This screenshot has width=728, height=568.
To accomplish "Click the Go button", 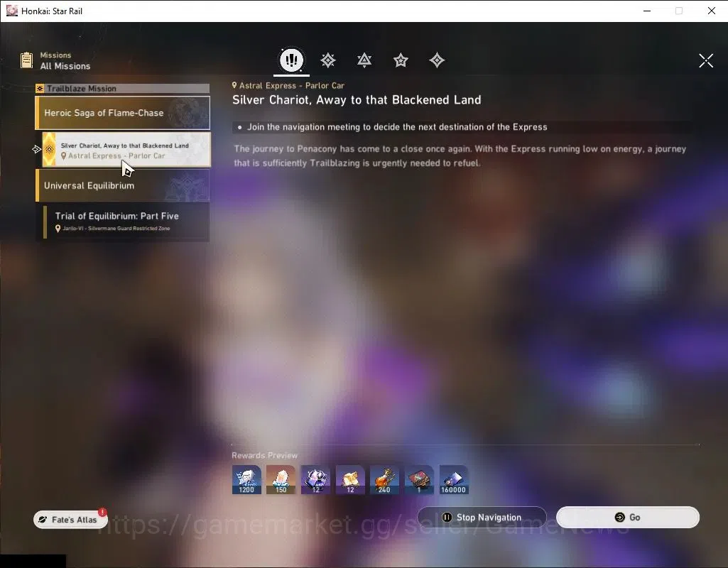I will click(628, 518).
